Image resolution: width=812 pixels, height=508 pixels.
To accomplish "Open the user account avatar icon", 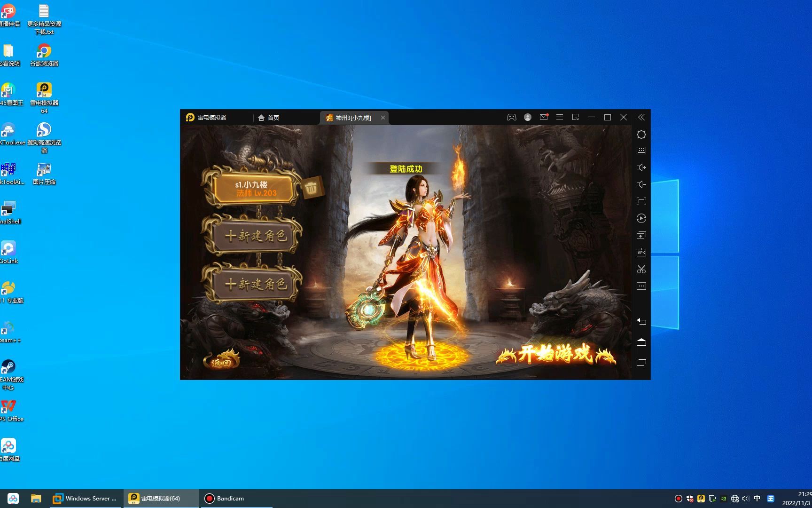I will pos(528,117).
